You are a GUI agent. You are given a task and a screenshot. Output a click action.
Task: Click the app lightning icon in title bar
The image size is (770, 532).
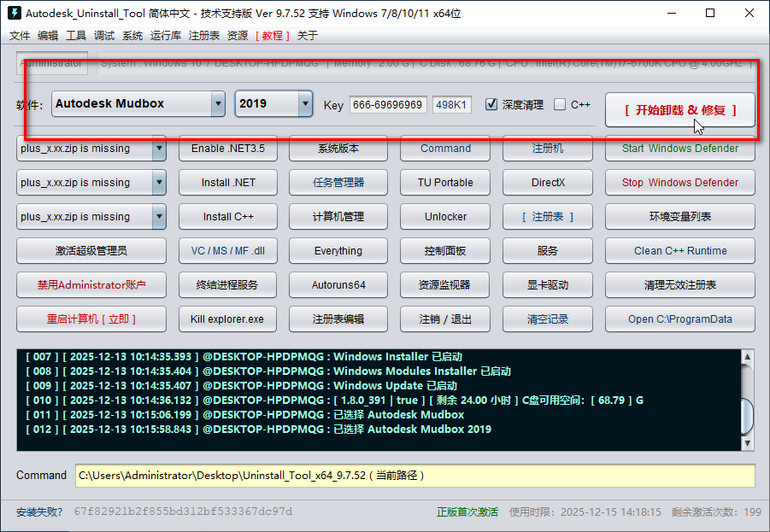pos(15,13)
